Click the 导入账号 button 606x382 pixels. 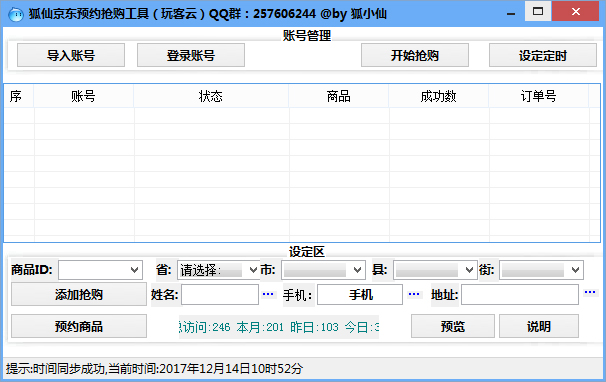click(x=71, y=55)
